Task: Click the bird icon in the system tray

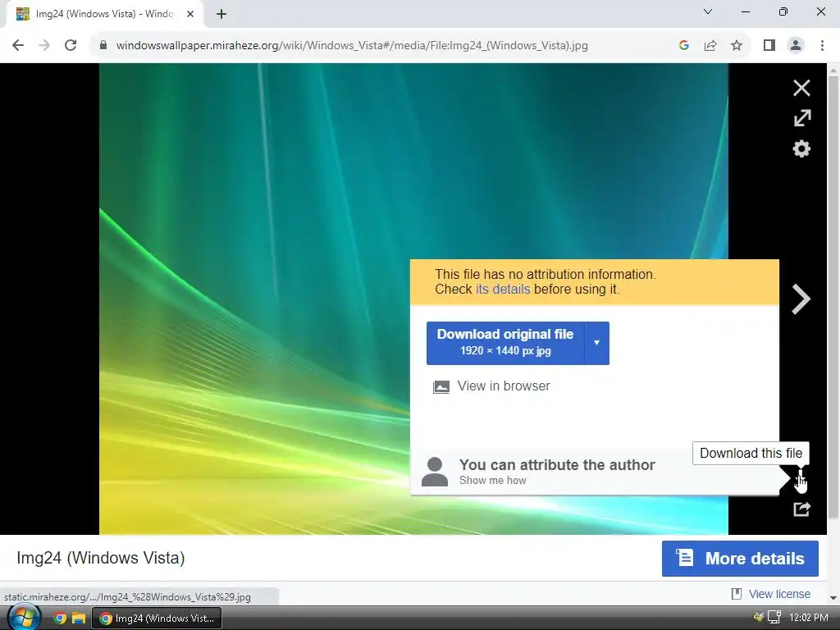Action: tap(758, 617)
